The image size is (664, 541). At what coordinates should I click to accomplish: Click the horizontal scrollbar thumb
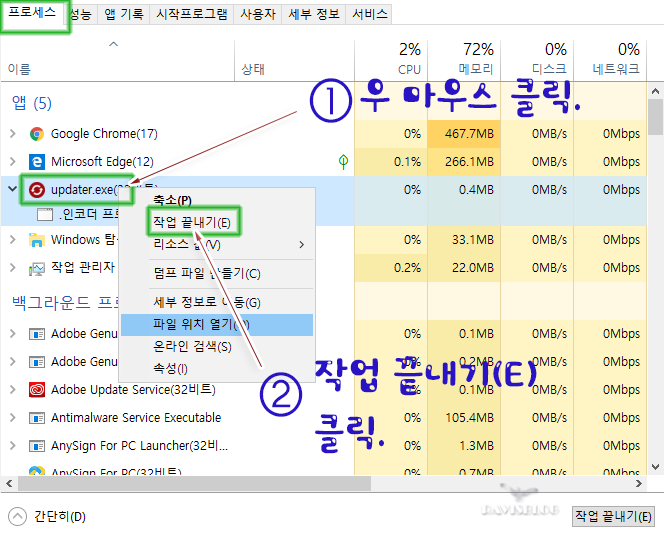coord(194,483)
